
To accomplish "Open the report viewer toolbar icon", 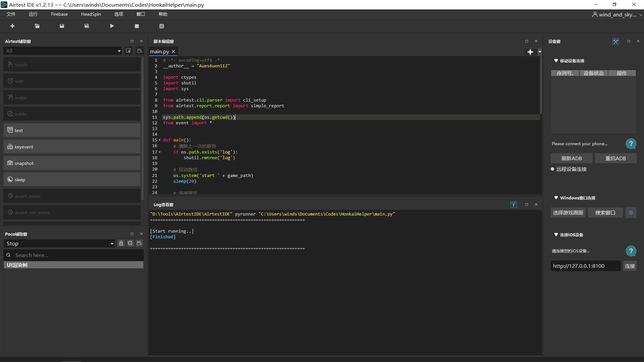I will pos(162,26).
